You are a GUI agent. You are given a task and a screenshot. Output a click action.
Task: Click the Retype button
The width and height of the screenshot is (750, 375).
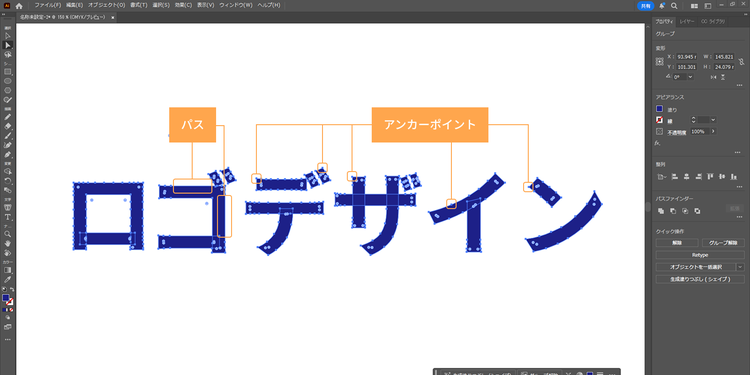pyautogui.click(x=700, y=255)
